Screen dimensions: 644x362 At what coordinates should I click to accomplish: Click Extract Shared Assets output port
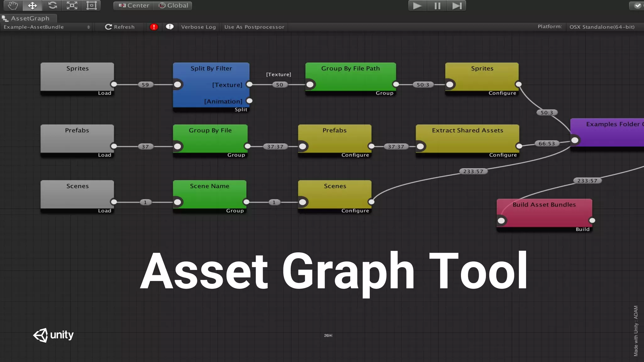click(519, 146)
